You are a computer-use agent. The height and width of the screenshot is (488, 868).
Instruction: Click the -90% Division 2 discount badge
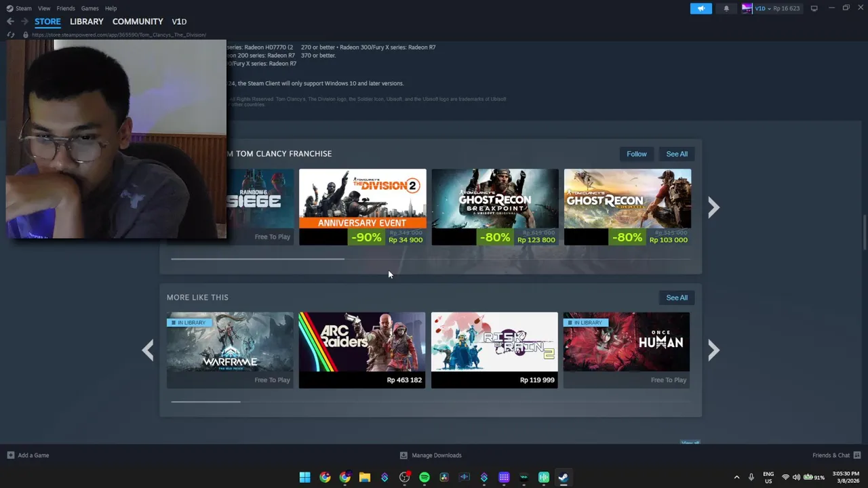tap(366, 237)
